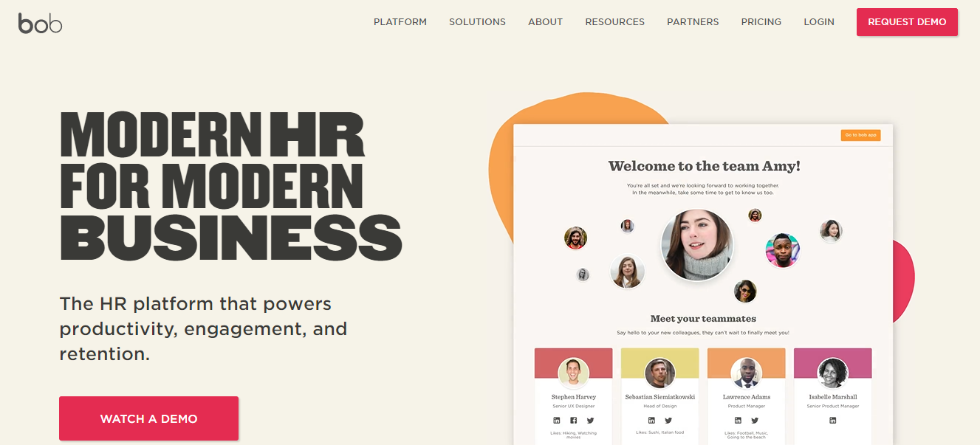Go to the About page
The image size is (980, 445).
click(546, 22)
